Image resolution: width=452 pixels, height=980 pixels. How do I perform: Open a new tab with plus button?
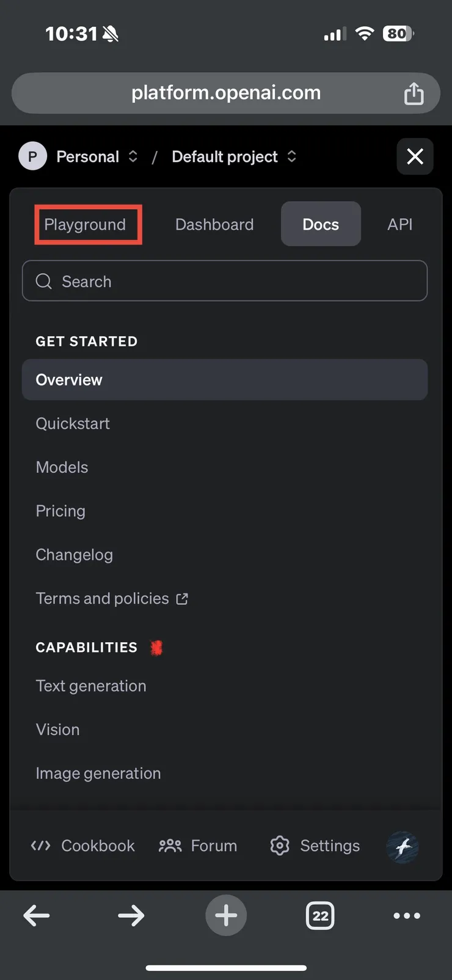tap(226, 915)
